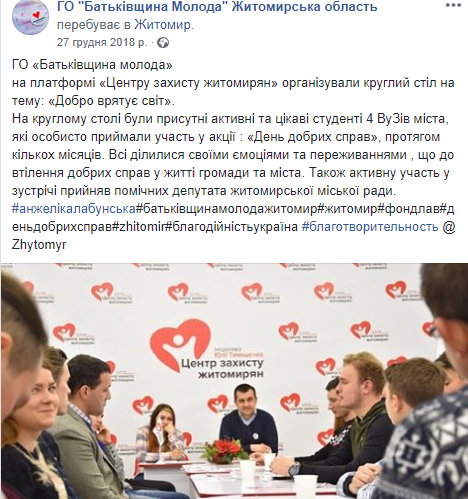Click the public globe privacy icon
468x499 pixels.
pos(163,43)
